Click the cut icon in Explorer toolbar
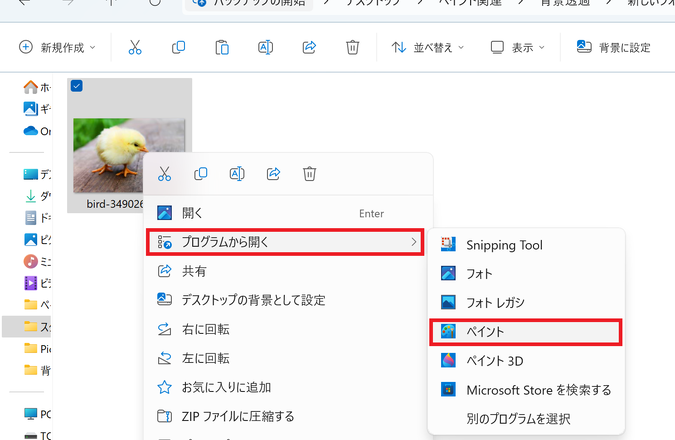 (135, 47)
